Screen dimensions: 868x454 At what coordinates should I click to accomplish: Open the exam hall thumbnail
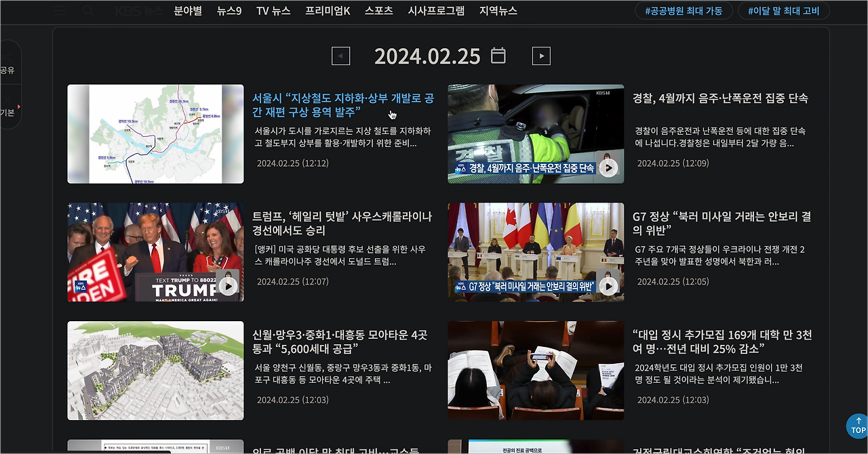coord(536,371)
